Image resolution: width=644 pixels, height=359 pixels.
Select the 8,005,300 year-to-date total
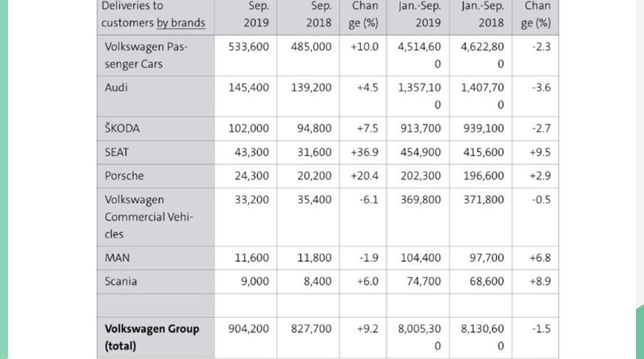coord(419,337)
